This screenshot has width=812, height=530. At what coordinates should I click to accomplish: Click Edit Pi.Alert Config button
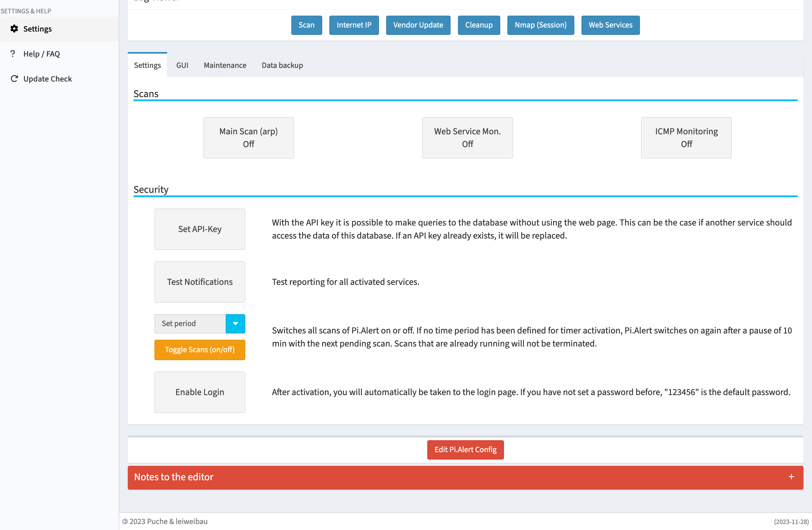click(x=465, y=449)
